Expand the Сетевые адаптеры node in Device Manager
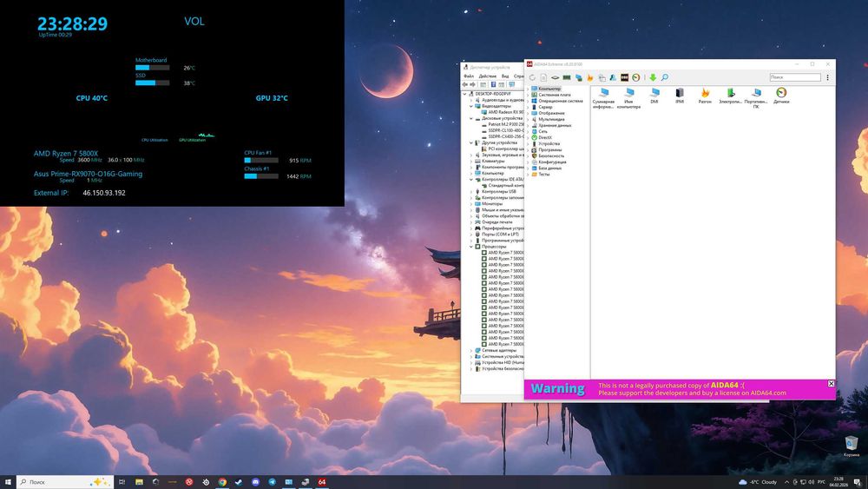 471,351
